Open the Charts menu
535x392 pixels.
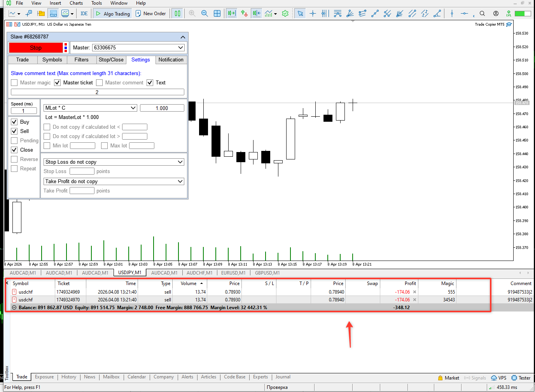pyautogui.click(x=76, y=3)
